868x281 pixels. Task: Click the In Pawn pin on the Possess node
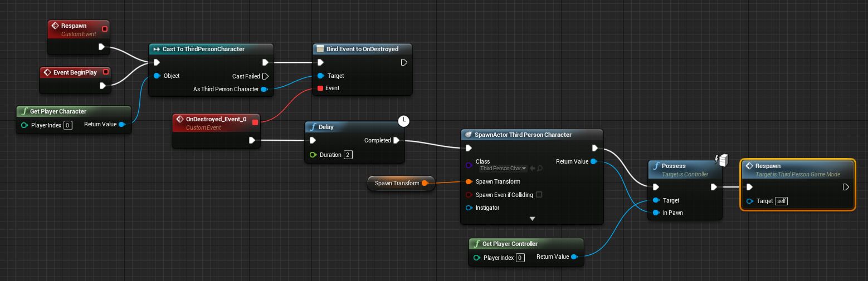tap(656, 213)
